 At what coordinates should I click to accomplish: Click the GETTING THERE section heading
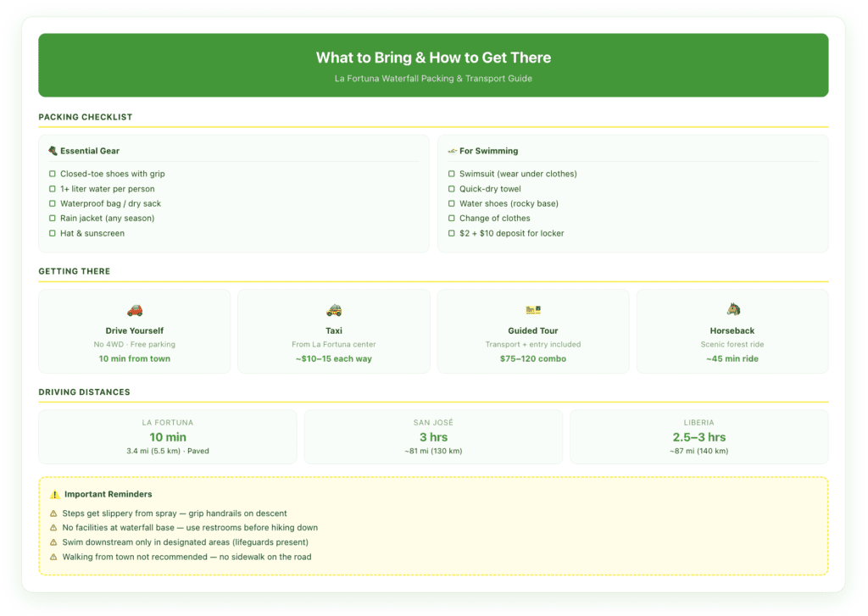click(x=74, y=271)
